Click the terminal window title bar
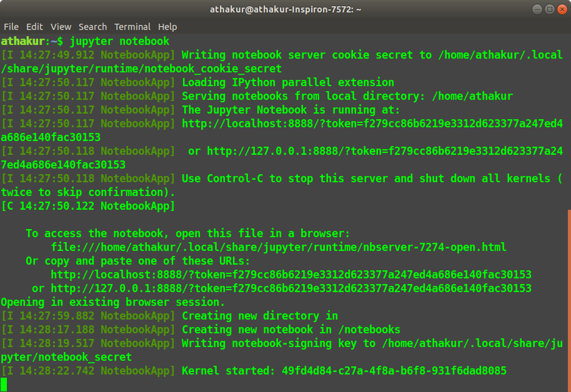Image resolution: width=571 pixels, height=392 pixels. coord(285,9)
